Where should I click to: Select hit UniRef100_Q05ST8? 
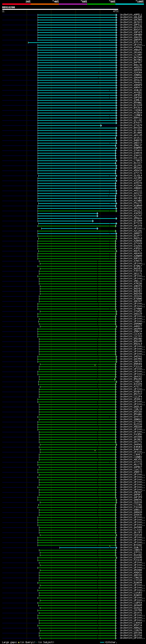tap(131, 183)
